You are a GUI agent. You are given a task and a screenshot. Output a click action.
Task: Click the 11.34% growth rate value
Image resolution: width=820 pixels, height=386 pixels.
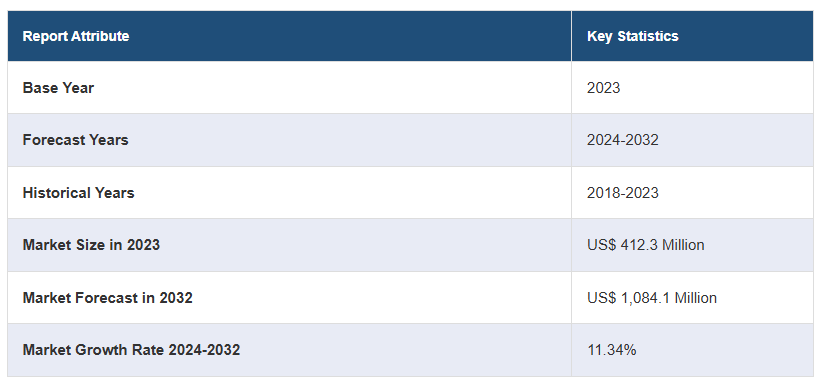[x=612, y=350]
